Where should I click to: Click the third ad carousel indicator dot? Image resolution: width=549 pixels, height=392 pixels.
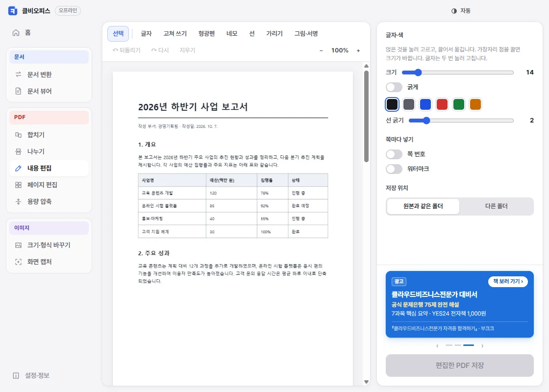(469, 345)
